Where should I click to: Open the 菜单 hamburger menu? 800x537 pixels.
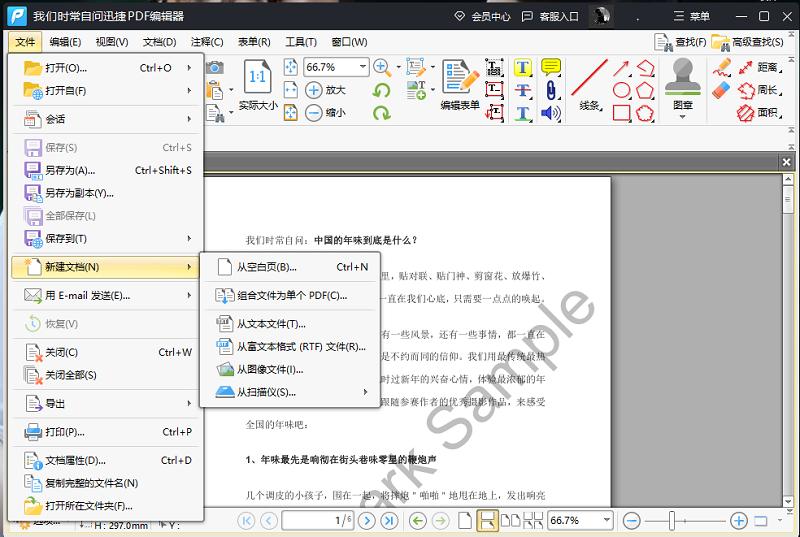tap(691, 16)
